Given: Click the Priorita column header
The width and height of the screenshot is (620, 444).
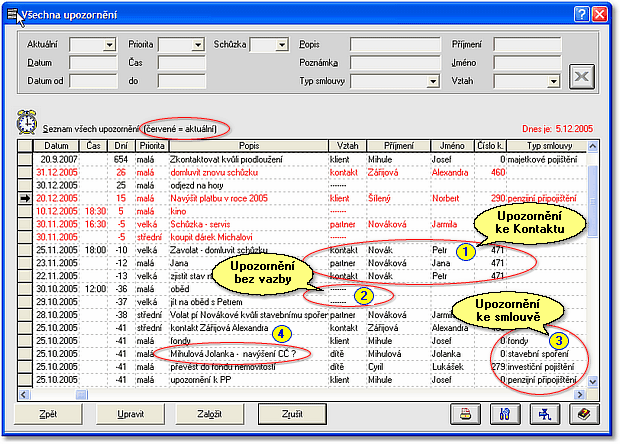Looking at the screenshot, I should tap(151, 145).
